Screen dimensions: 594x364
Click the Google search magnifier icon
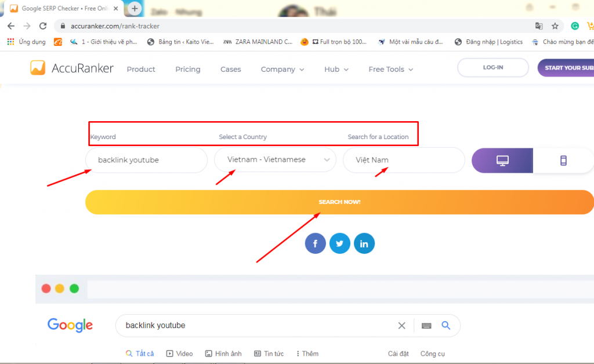[446, 325]
